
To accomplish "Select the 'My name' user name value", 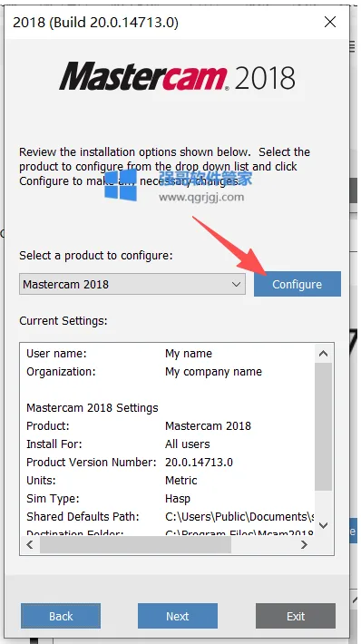I will pos(189,354).
